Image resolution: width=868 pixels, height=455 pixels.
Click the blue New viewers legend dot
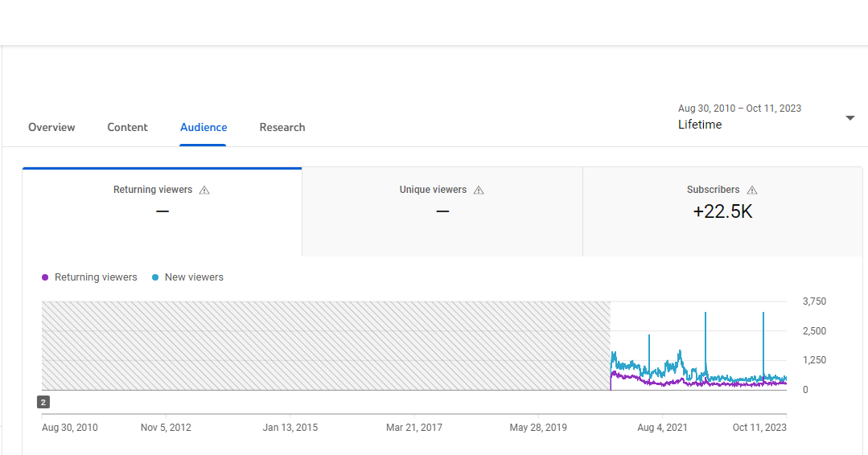(155, 277)
